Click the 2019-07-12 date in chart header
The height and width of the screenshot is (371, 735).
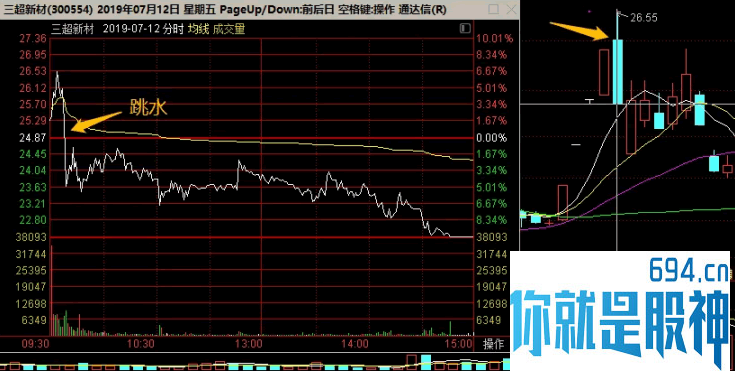[131, 29]
